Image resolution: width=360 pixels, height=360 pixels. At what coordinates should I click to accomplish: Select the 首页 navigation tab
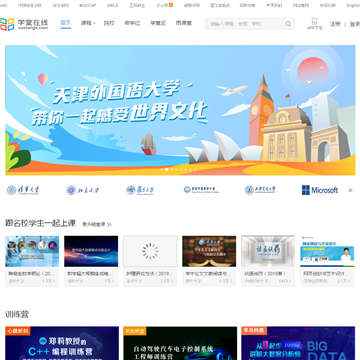66,23
